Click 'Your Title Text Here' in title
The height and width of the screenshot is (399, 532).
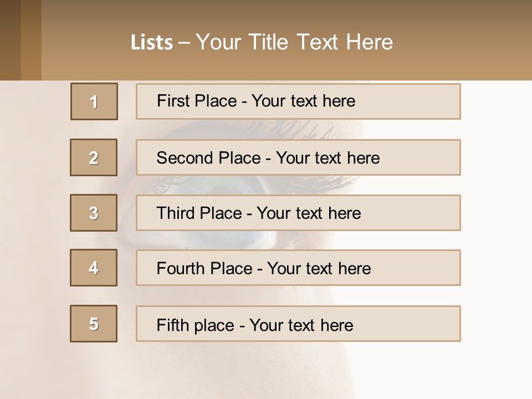pos(294,42)
